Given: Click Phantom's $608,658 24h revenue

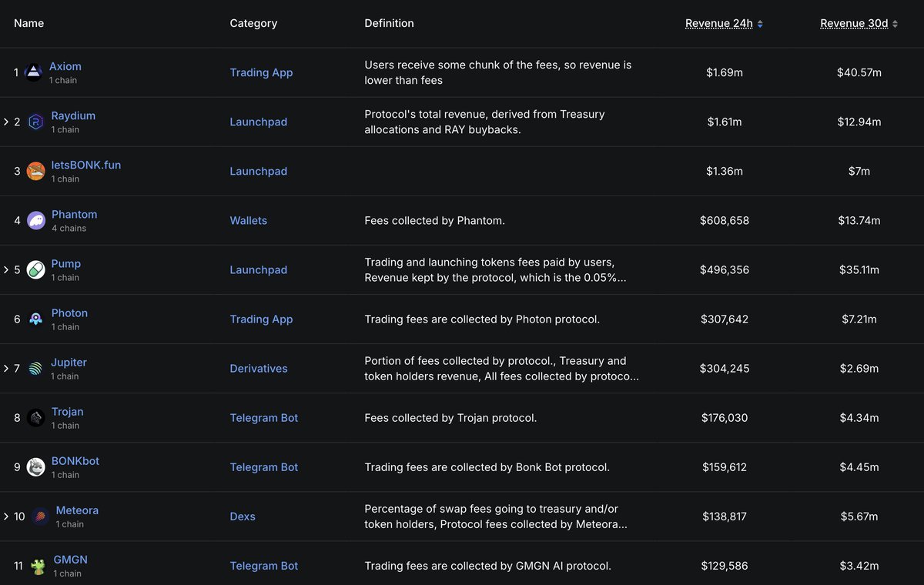Looking at the screenshot, I should (x=725, y=220).
